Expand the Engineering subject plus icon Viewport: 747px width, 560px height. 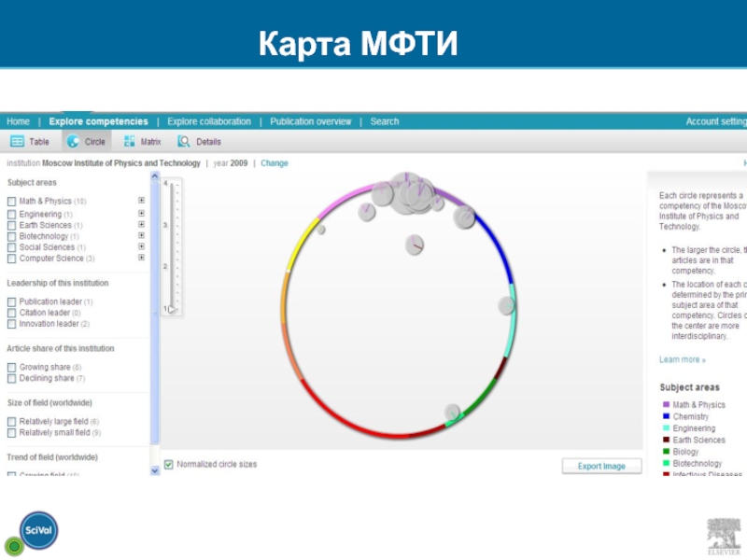(142, 214)
